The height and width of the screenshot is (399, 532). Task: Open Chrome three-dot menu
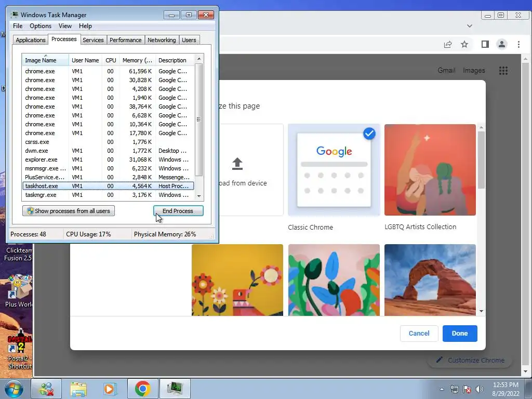click(518, 45)
